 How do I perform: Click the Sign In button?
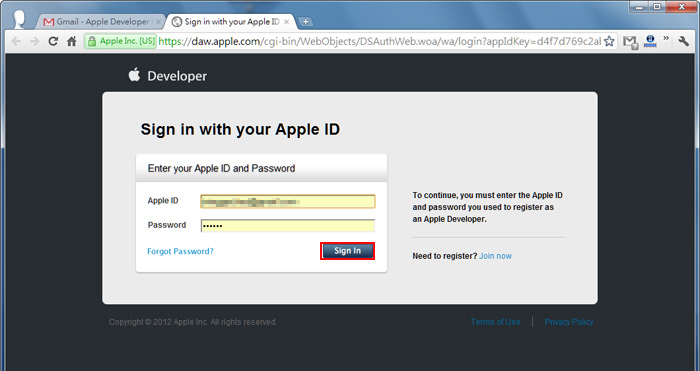pyautogui.click(x=347, y=251)
